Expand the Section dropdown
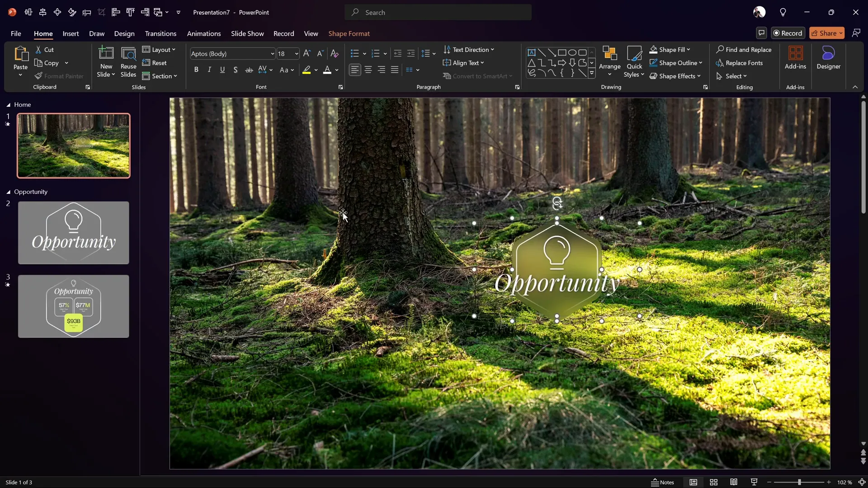Viewport: 868px width, 488px height. (160, 76)
